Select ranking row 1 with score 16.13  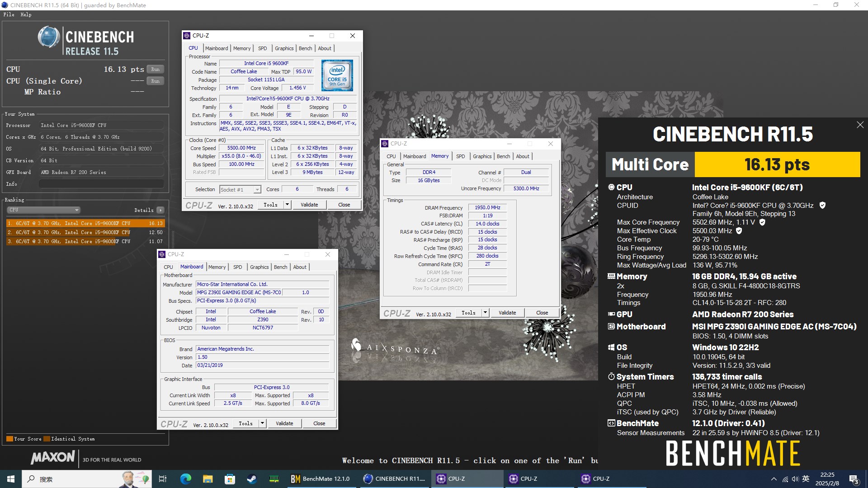pyautogui.click(x=85, y=223)
